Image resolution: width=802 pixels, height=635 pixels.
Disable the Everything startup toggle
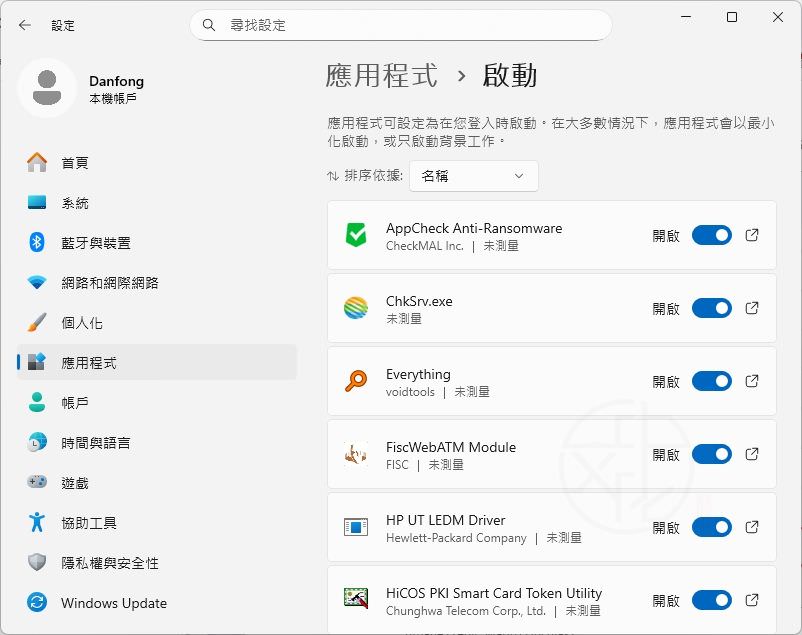click(711, 381)
